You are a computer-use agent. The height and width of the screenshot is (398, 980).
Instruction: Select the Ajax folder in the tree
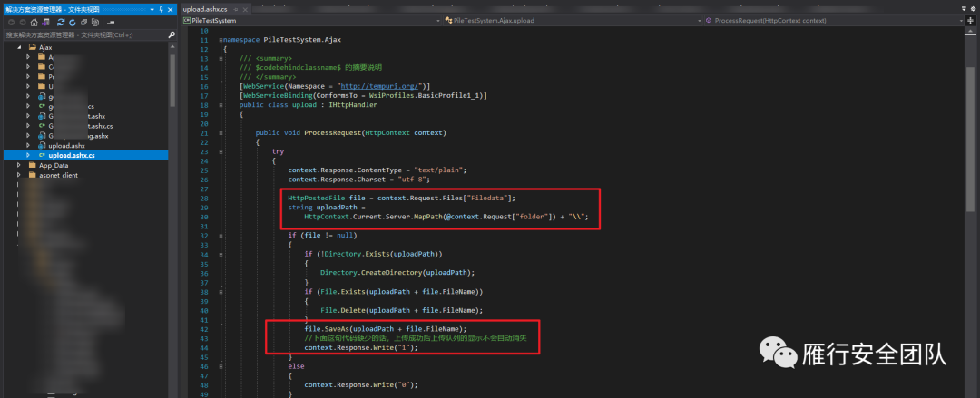pyautogui.click(x=45, y=47)
